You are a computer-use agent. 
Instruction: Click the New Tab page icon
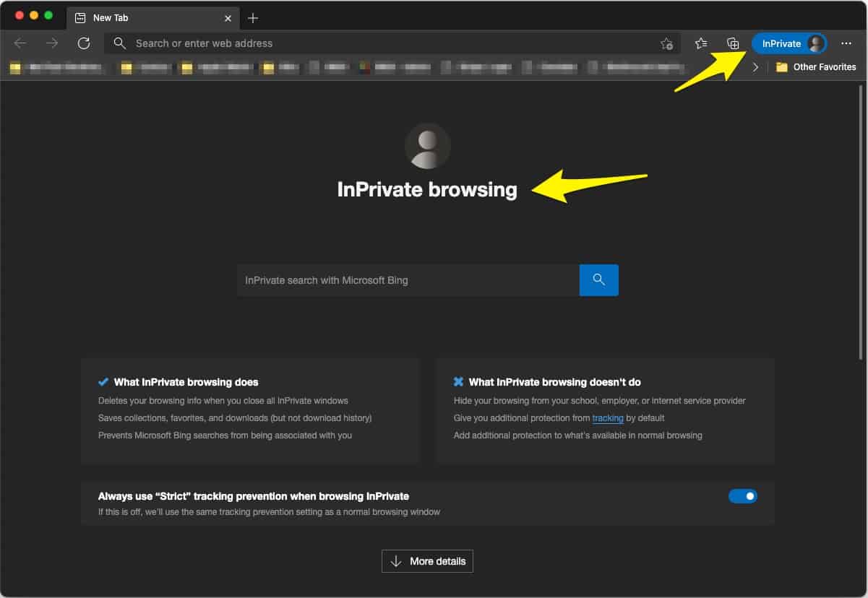[80, 18]
